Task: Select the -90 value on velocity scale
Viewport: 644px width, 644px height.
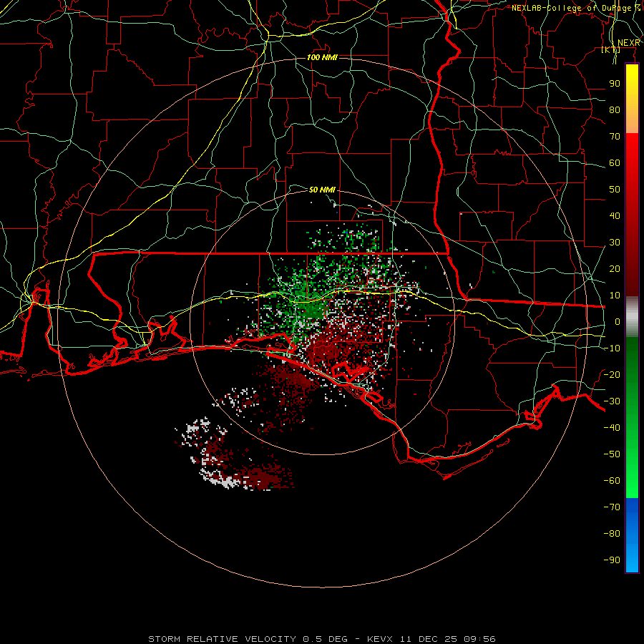Action: (612, 560)
